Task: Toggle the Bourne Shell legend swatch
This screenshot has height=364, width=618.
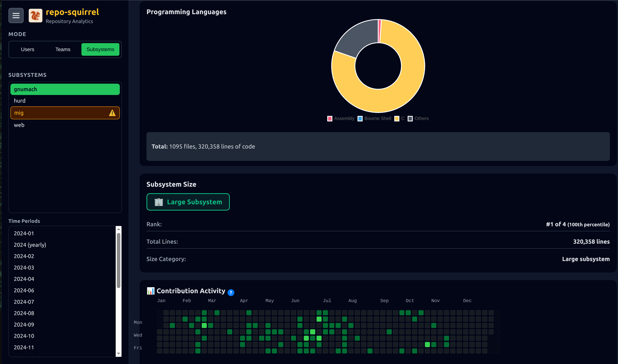Action: point(360,118)
